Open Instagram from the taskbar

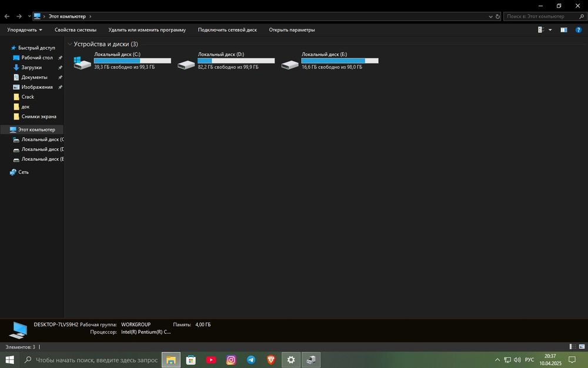tap(231, 360)
